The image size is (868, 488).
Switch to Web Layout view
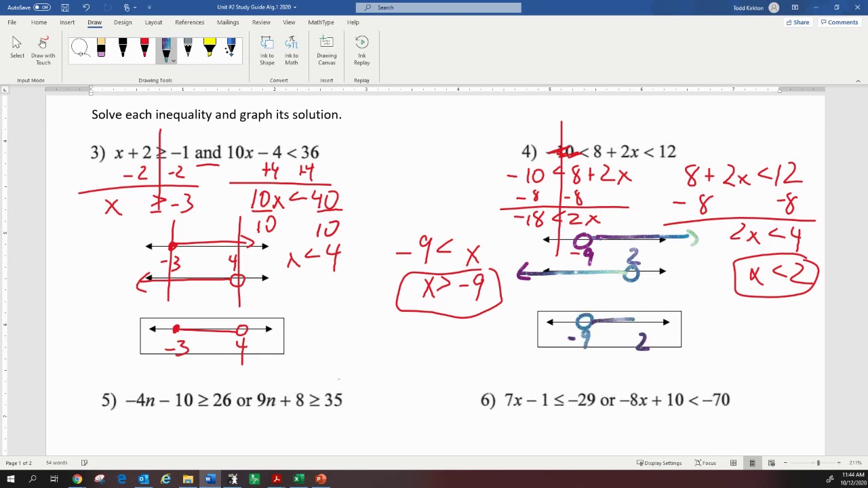770,463
